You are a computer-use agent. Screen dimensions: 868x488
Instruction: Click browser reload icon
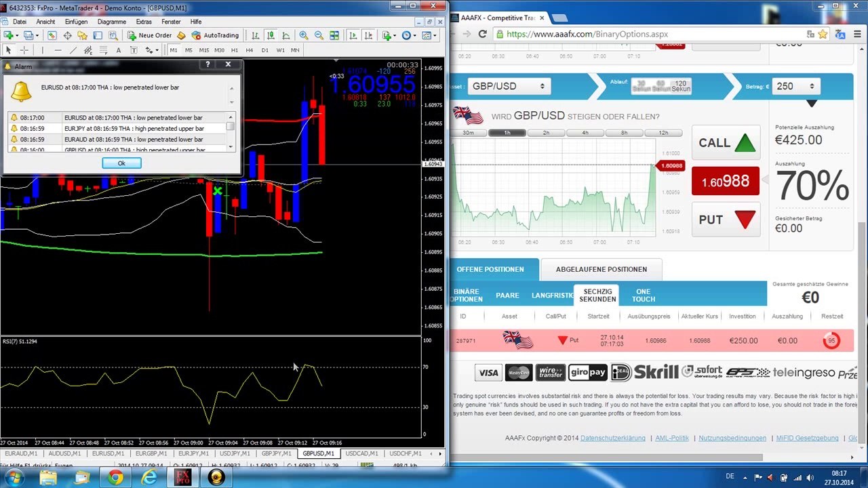tap(482, 34)
